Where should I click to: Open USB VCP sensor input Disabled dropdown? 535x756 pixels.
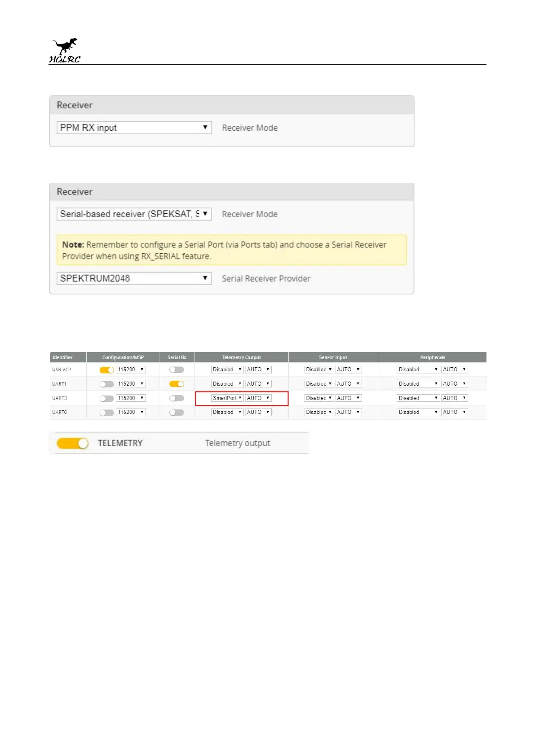click(x=319, y=369)
